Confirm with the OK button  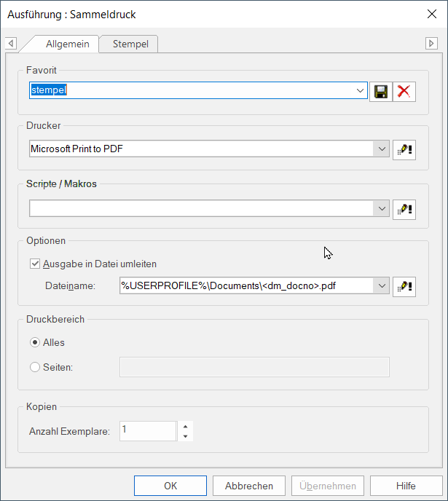(x=170, y=486)
